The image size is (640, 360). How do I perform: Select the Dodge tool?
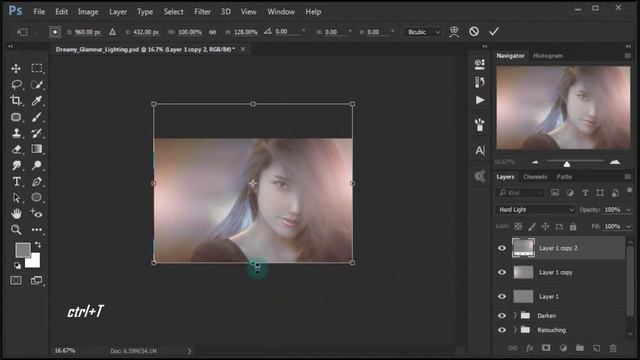coord(37,165)
